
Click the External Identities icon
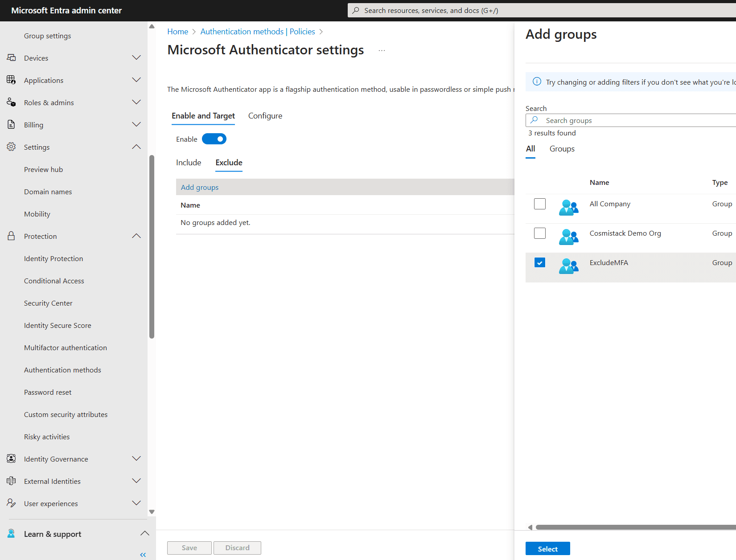(12, 481)
